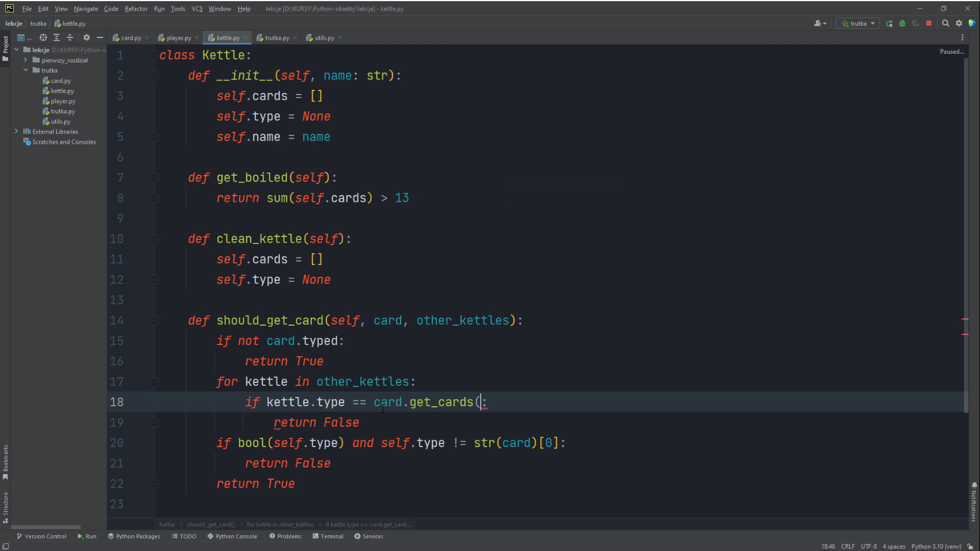Expand the pierwszy_rozdział folder
This screenshot has width=980, height=551.
click(x=26, y=60)
